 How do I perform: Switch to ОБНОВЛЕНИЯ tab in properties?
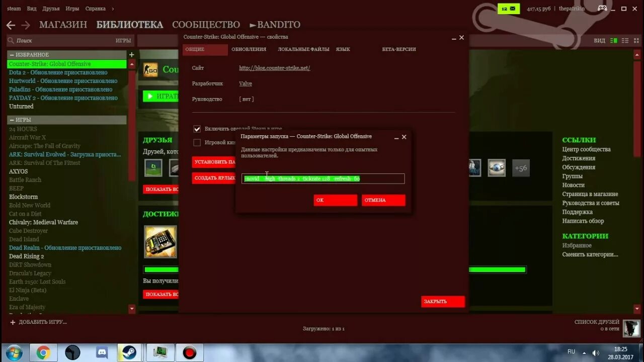click(x=249, y=49)
